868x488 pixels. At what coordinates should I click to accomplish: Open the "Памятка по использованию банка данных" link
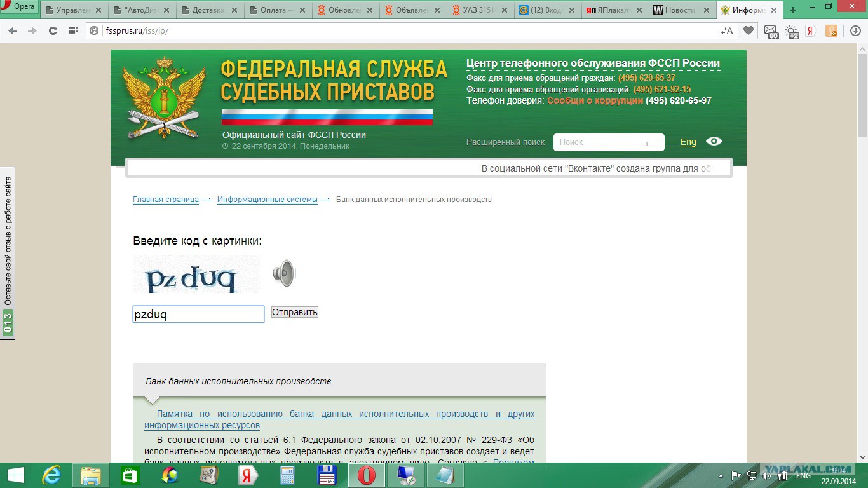click(339, 419)
